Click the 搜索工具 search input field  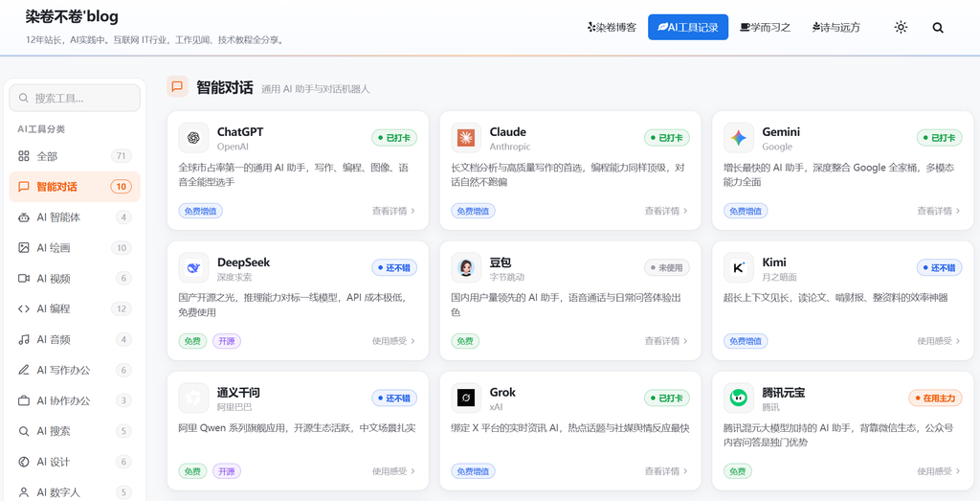tap(75, 99)
